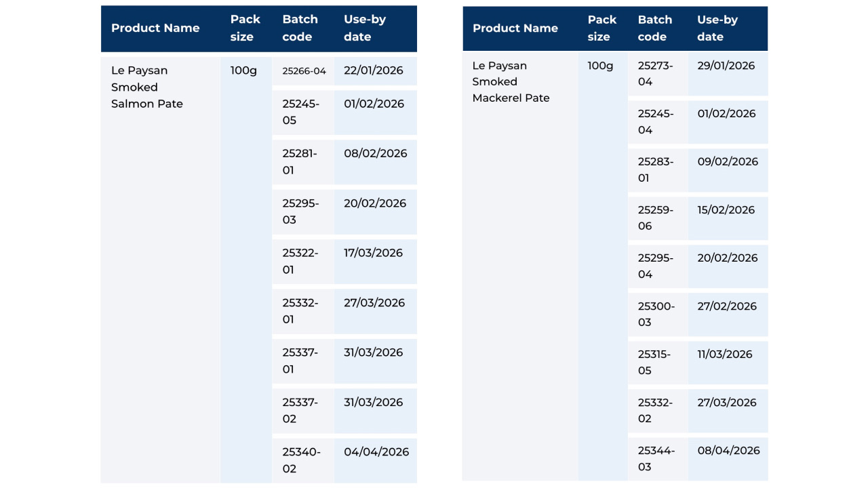The width and height of the screenshot is (868, 488).
Task: Click the Smoked Mackerel Pate product name
Action: click(511, 82)
